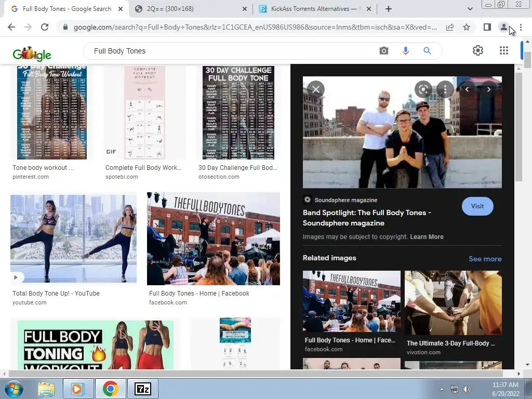The height and width of the screenshot is (399, 532).
Task: Reload the current page
Action: click(45, 27)
